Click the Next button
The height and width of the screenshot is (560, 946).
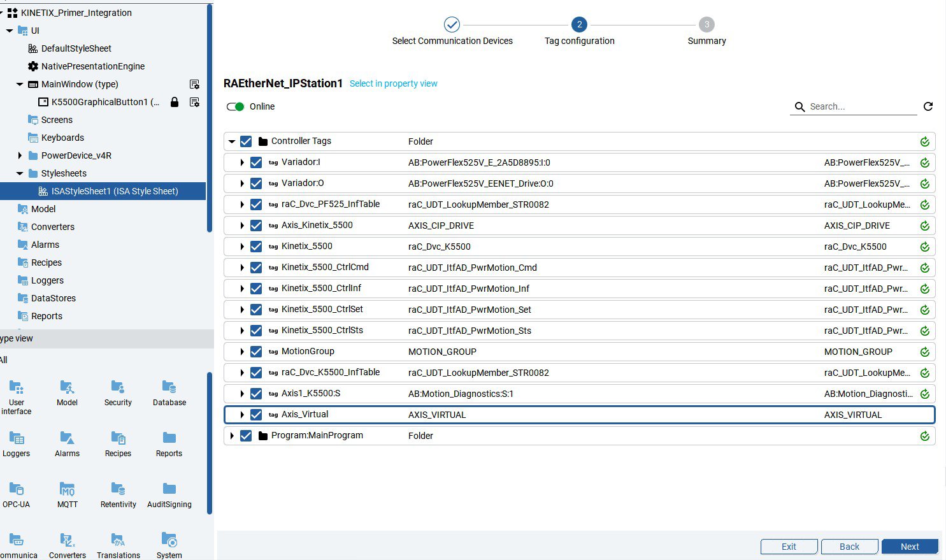coord(910,547)
